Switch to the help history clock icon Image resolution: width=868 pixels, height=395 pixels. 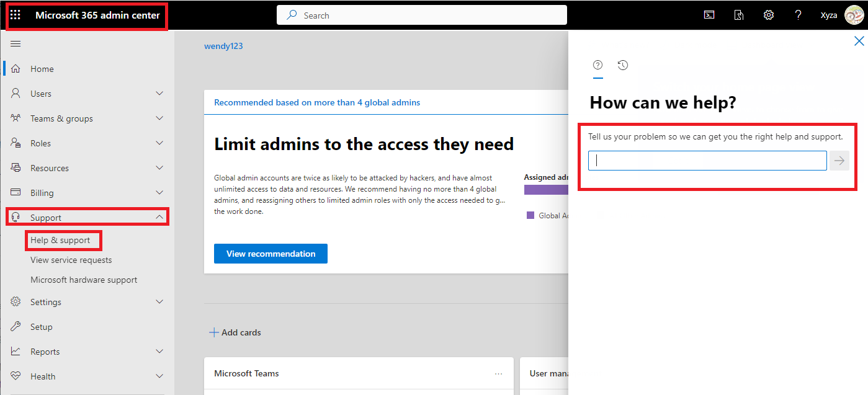click(622, 64)
